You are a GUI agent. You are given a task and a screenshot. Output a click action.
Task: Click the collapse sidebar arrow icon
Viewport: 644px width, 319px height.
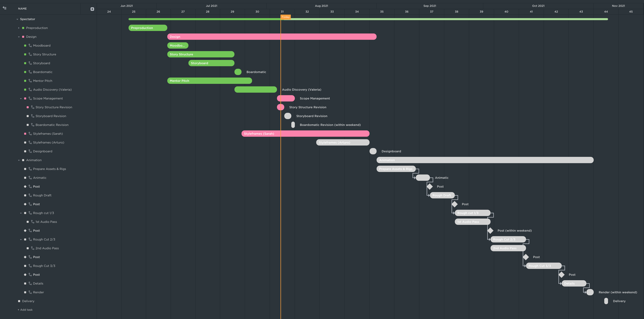[x=5, y=8]
